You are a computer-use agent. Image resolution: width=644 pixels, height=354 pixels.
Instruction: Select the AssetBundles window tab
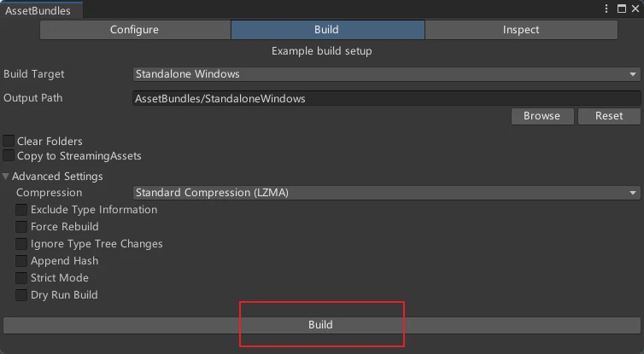38,11
